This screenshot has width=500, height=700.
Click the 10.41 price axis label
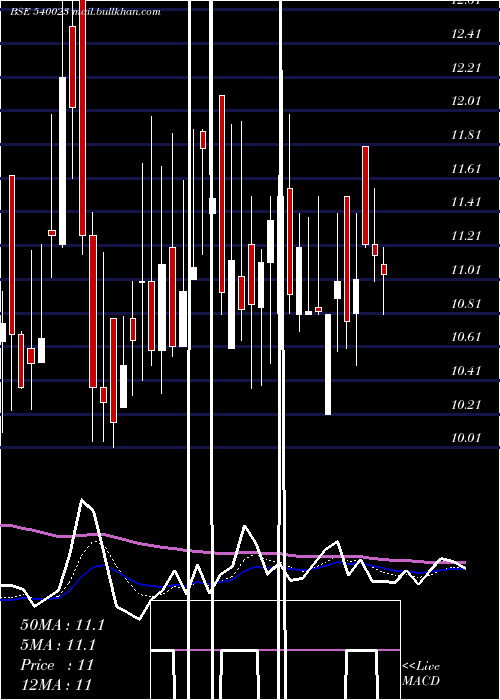pos(466,371)
